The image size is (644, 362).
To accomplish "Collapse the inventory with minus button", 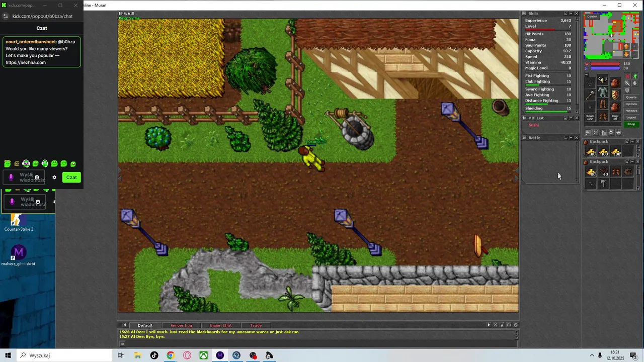I will click(587, 74).
